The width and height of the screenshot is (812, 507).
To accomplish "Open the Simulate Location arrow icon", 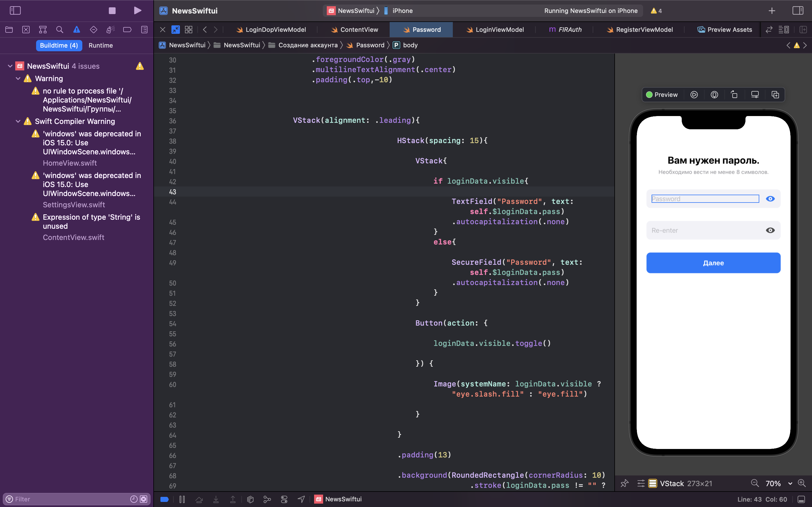I will (301, 499).
